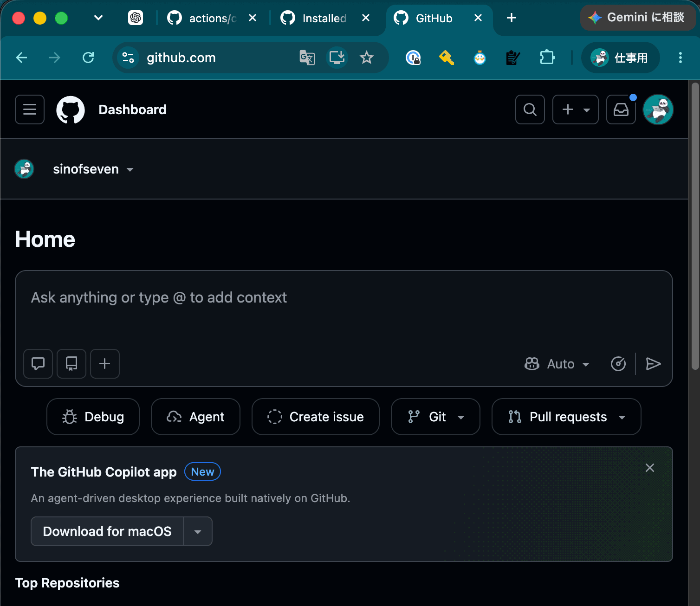Expand the sinofseven account switcher
700x606 pixels.
(x=93, y=169)
